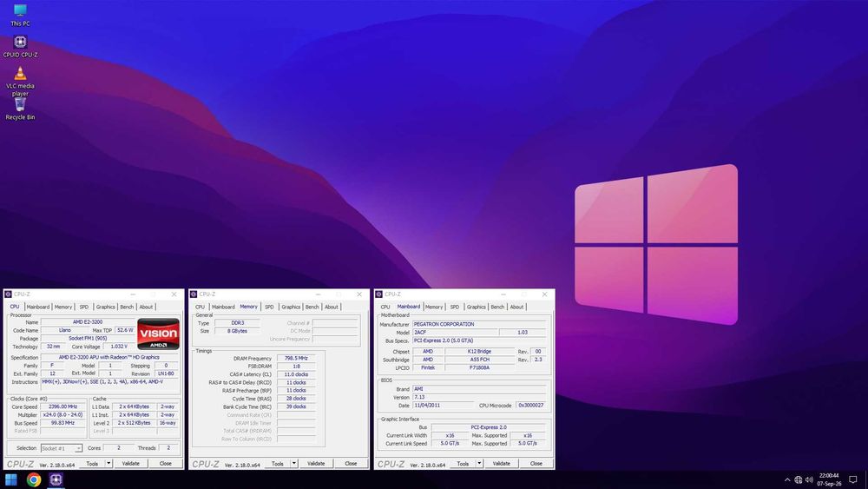Click Tools button in right CPU-Z window
The image size is (868, 489).
point(464,464)
